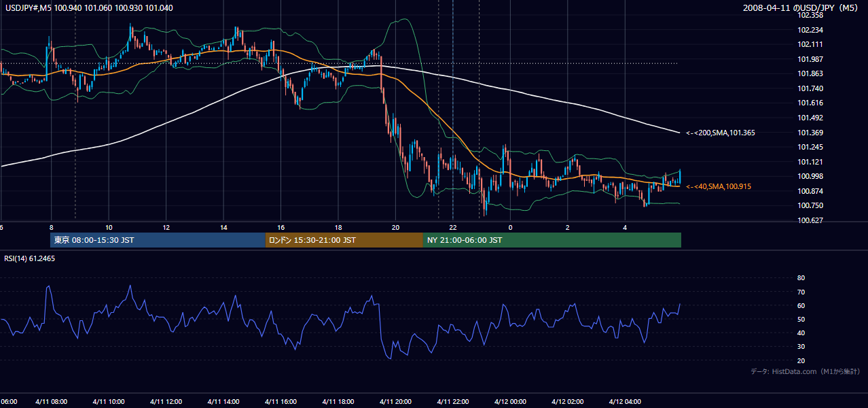The image size is (868, 408).
Task: Click the 4/12 04:00 bottom time label
Action: click(625, 402)
